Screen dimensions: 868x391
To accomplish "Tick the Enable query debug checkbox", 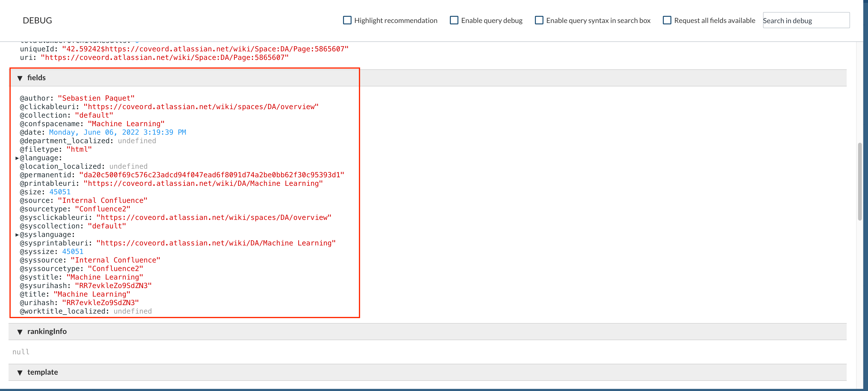I will pyautogui.click(x=454, y=20).
